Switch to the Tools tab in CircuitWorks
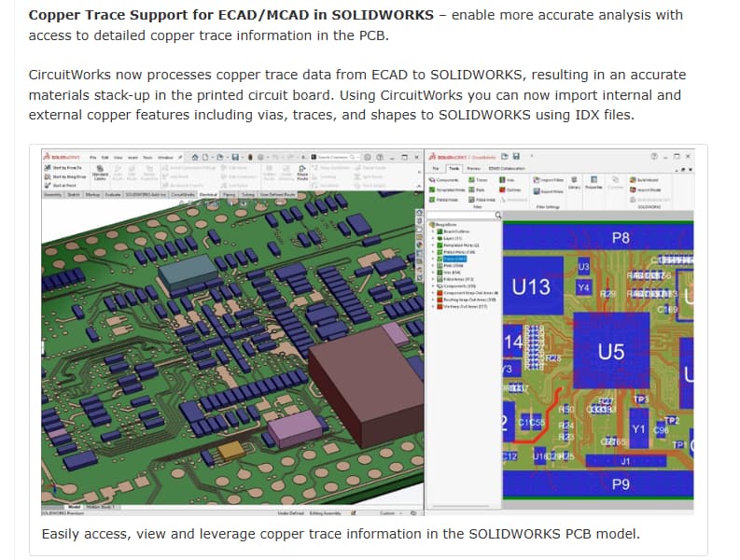Screen dimensions: 740x560 click(x=454, y=168)
